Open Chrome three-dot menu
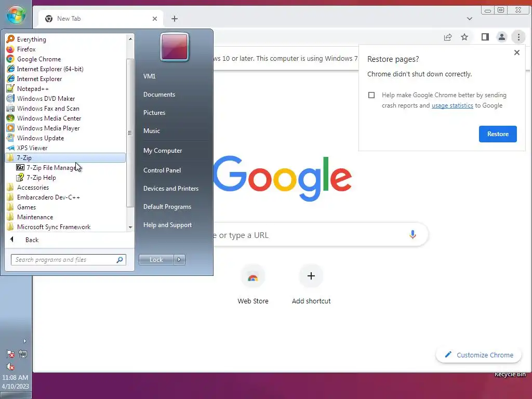The height and width of the screenshot is (399, 532). point(518,37)
